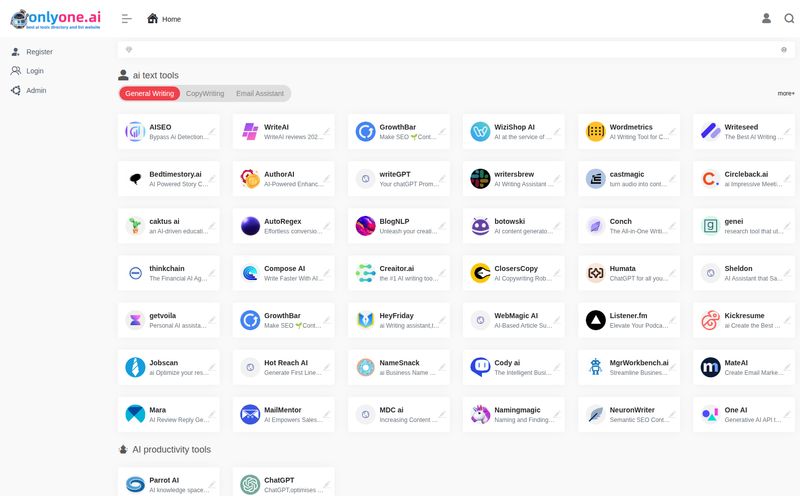Click the Circleback.ai C icon
800x496 pixels.
pyautogui.click(x=710, y=179)
